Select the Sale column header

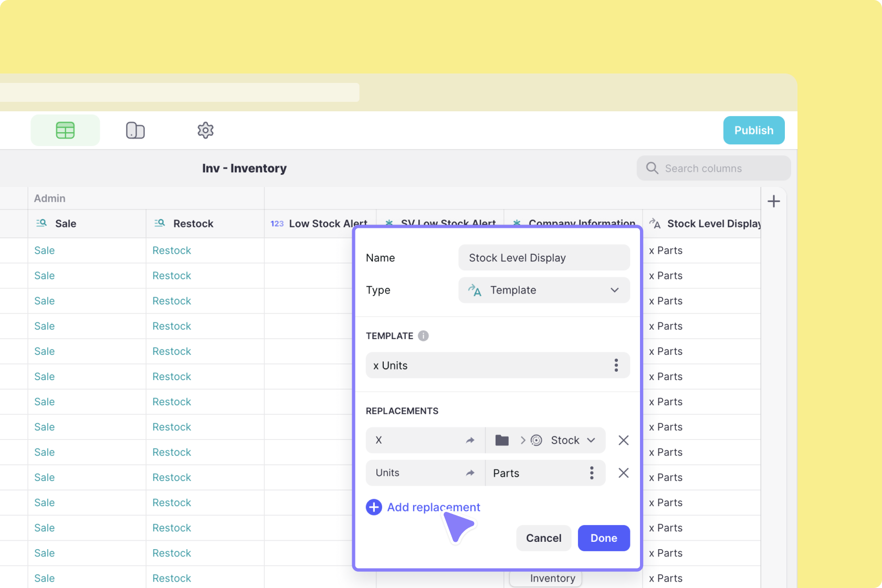click(x=66, y=224)
